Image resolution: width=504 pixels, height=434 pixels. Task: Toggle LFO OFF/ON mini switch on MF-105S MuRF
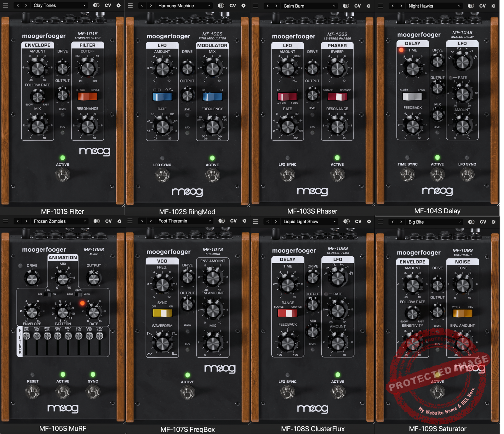tap(48, 294)
